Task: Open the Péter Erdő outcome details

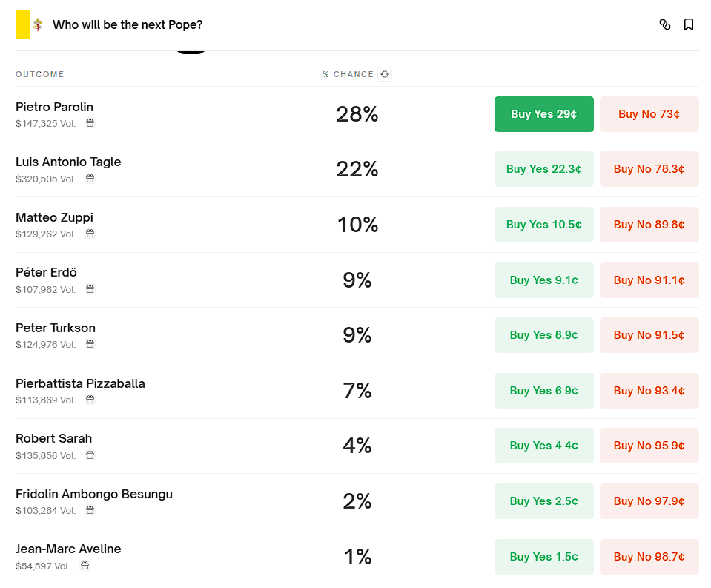Action: (x=357, y=280)
